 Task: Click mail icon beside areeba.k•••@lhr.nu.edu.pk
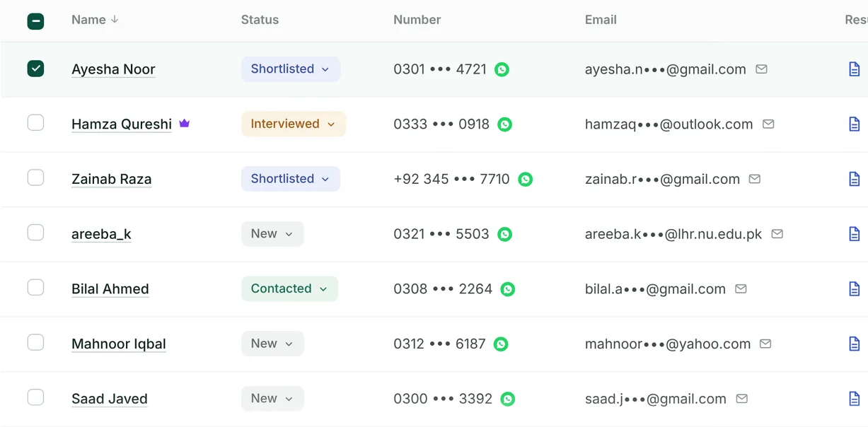click(777, 234)
